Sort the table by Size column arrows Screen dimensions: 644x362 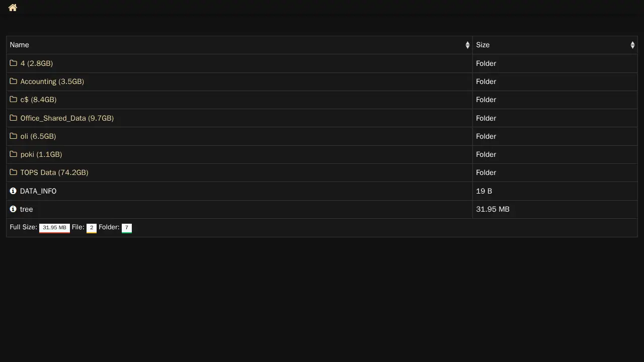[632, 45]
